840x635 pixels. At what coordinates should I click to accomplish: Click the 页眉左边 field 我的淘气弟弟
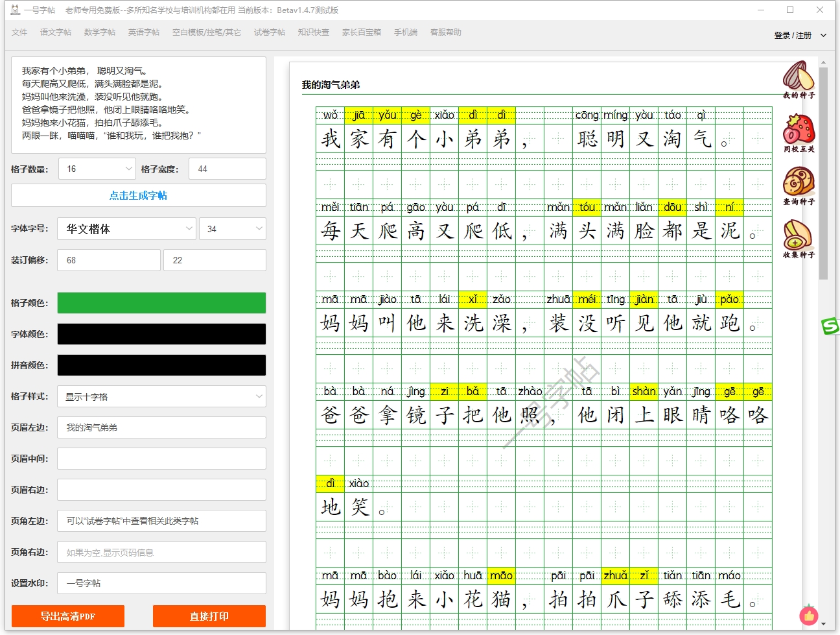click(161, 427)
